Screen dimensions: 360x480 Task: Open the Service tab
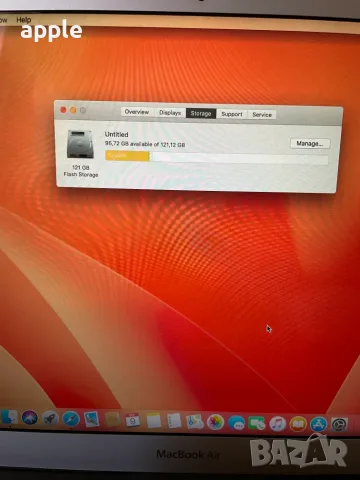(x=262, y=115)
